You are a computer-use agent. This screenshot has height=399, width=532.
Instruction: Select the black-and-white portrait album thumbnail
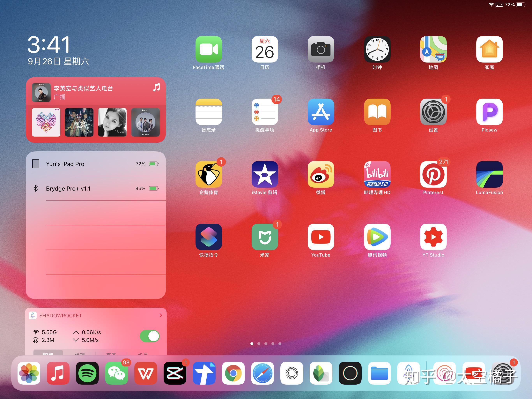[x=112, y=122]
